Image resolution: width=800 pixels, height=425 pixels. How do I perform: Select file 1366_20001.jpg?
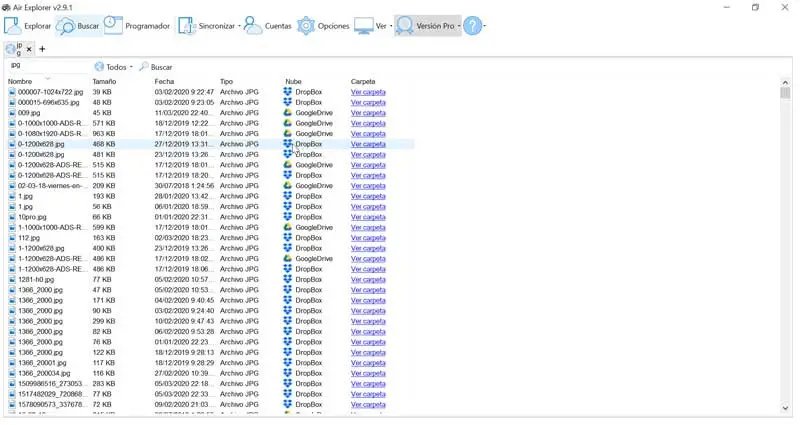point(42,363)
